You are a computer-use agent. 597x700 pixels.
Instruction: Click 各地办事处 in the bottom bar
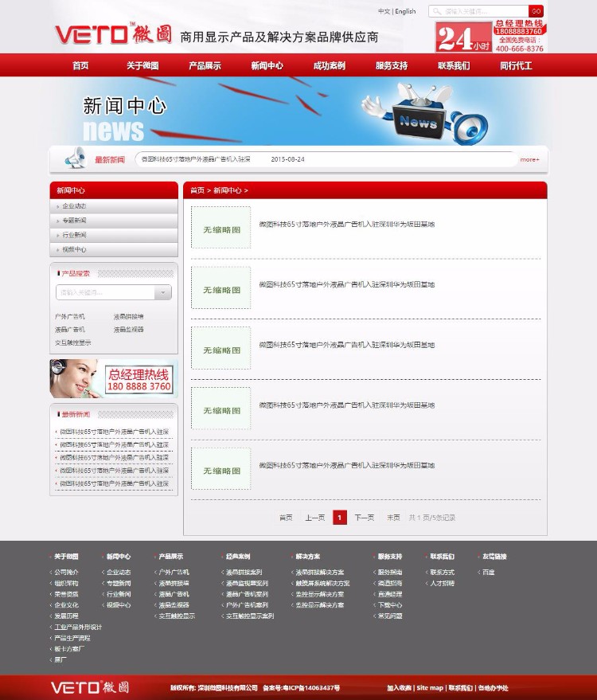(x=493, y=688)
